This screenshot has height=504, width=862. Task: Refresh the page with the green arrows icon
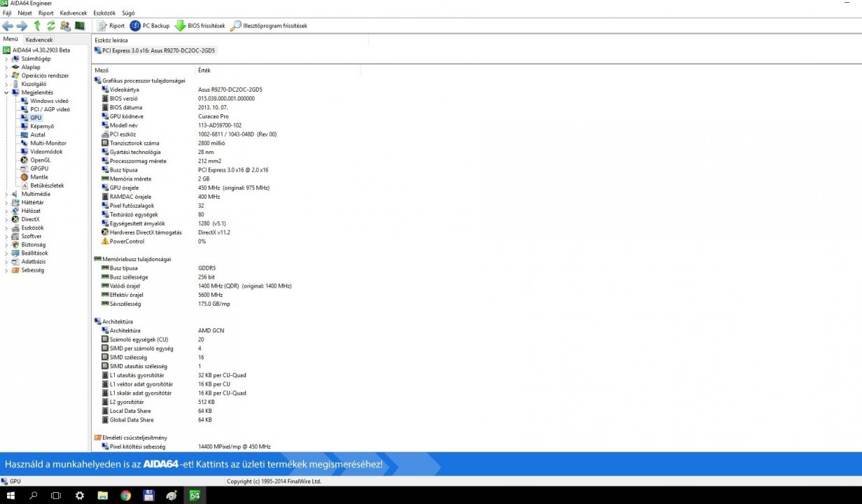[50, 26]
